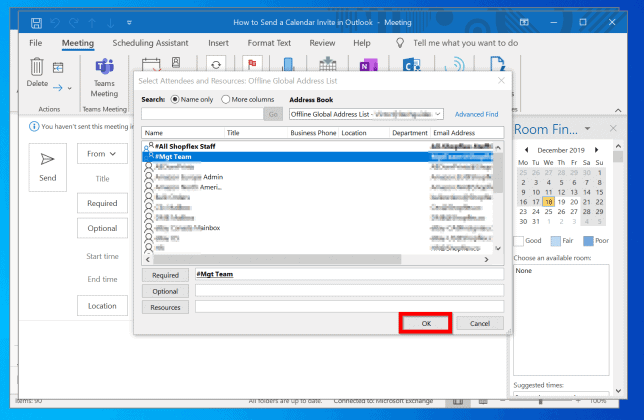Open the Insert tab
The image size is (644, 420).
(x=218, y=43)
